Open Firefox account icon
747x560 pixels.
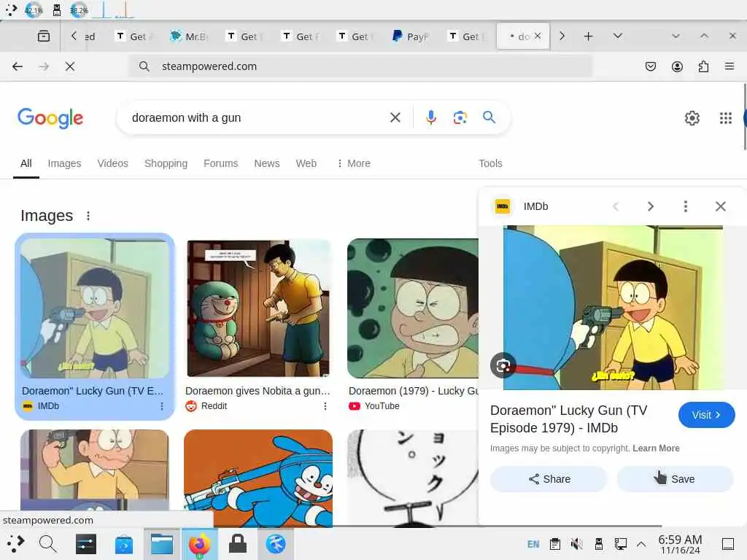(x=677, y=66)
